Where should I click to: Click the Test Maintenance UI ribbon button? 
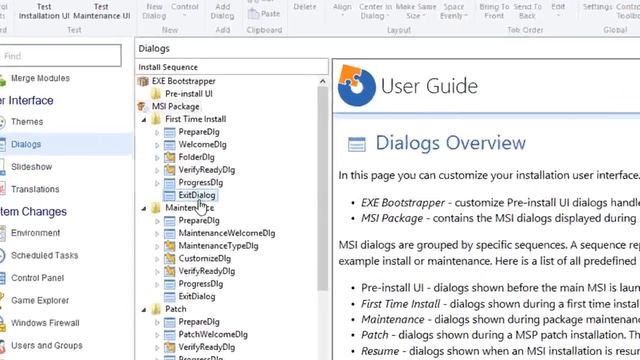tap(102, 11)
